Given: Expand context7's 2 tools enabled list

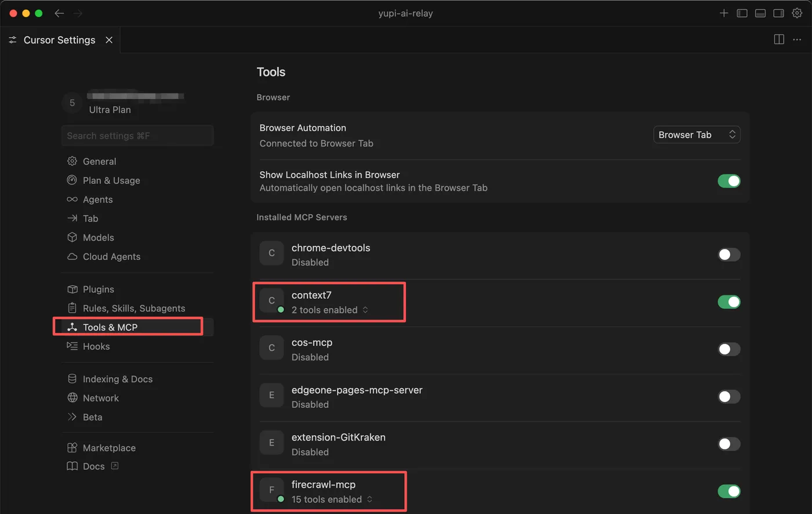Looking at the screenshot, I should click(329, 310).
